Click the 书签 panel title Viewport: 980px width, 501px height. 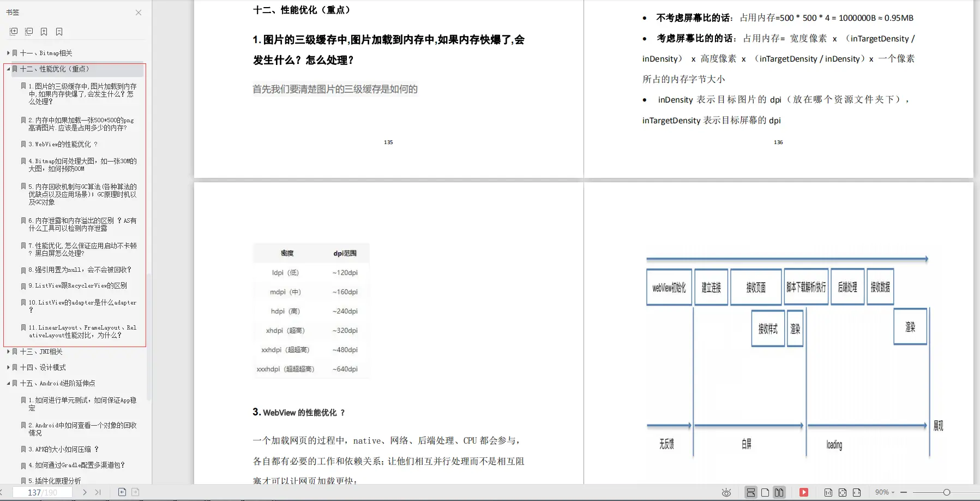coord(13,12)
